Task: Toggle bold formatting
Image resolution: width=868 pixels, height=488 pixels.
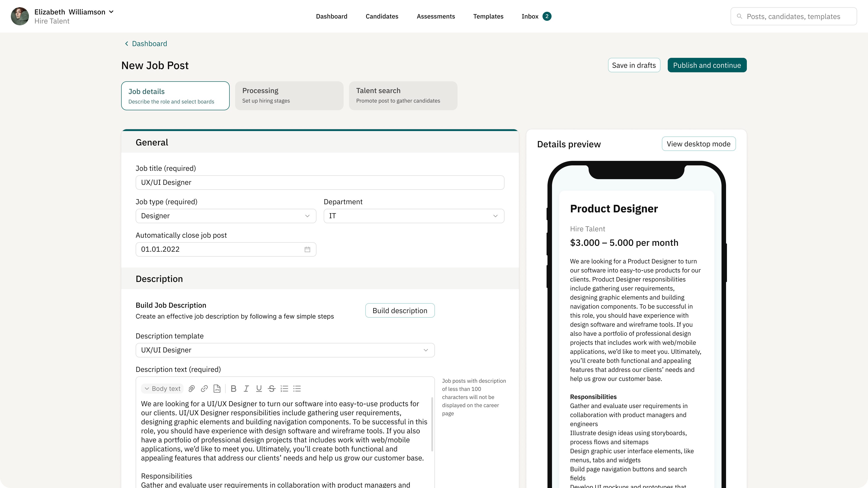Action: (x=234, y=389)
